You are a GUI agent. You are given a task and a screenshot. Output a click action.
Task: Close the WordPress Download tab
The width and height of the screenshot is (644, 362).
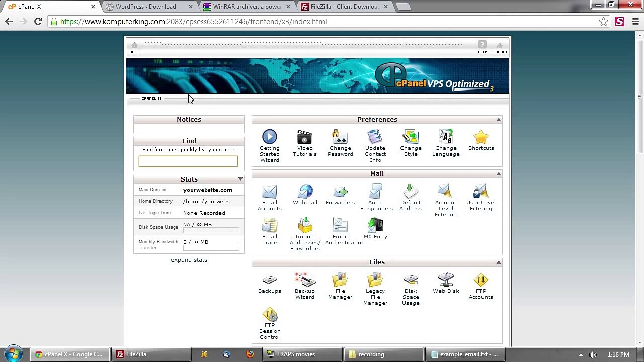(191, 7)
